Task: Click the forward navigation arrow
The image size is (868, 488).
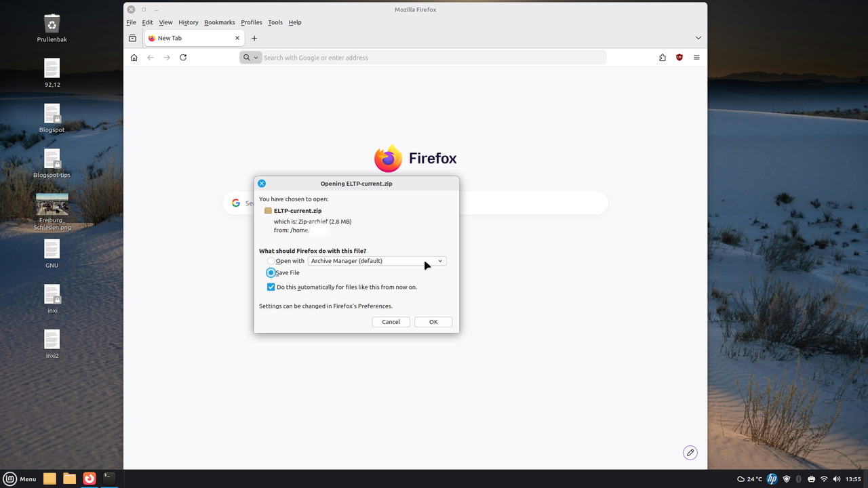Action: pyautogui.click(x=167, y=58)
